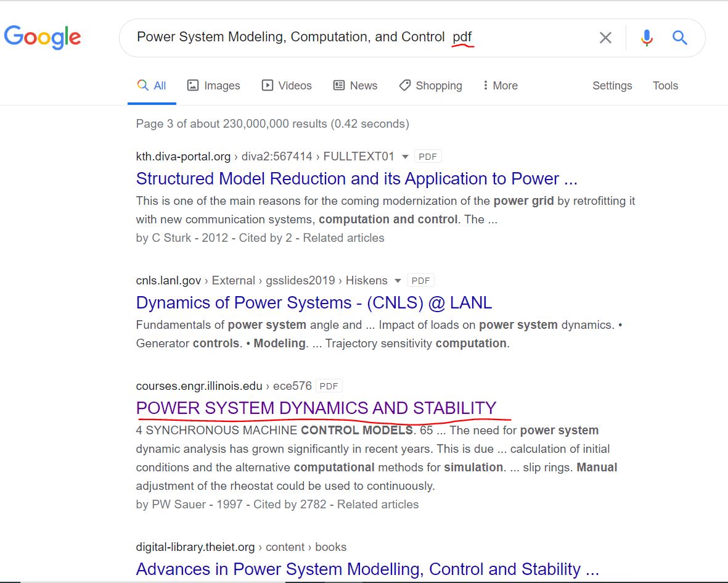Select the All tab

(x=152, y=86)
